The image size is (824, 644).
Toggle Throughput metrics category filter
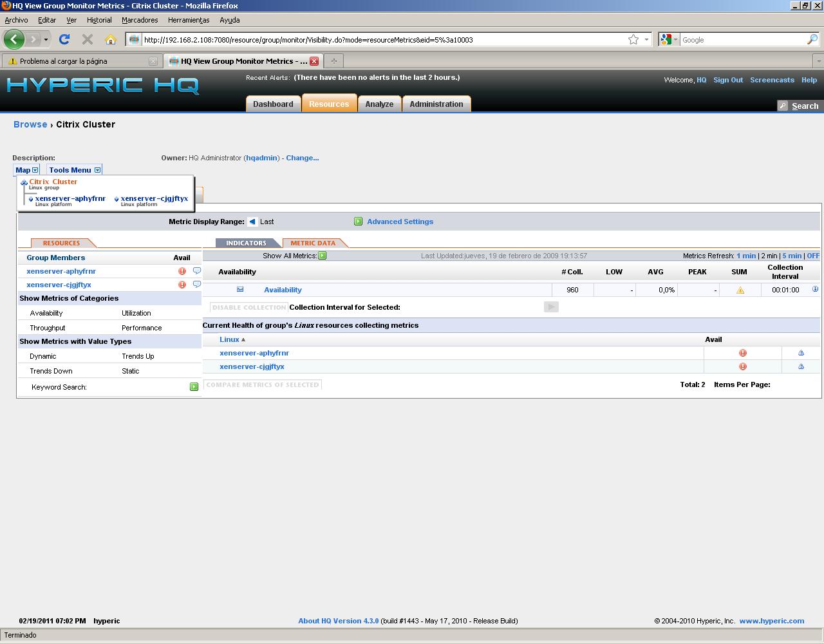click(x=48, y=328)
